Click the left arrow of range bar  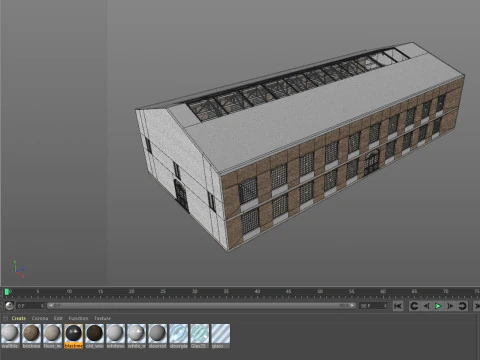50,305
